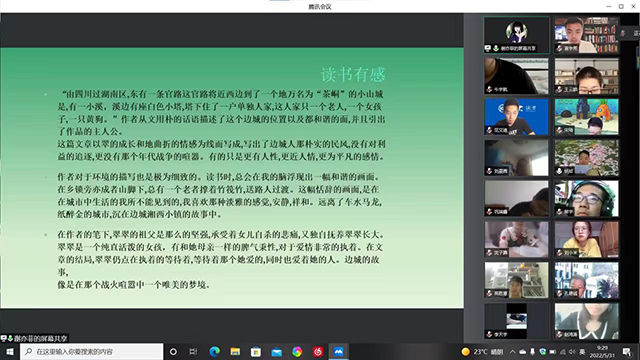
Task: Click the taskbar search box
Action: [x=92, y=351]
